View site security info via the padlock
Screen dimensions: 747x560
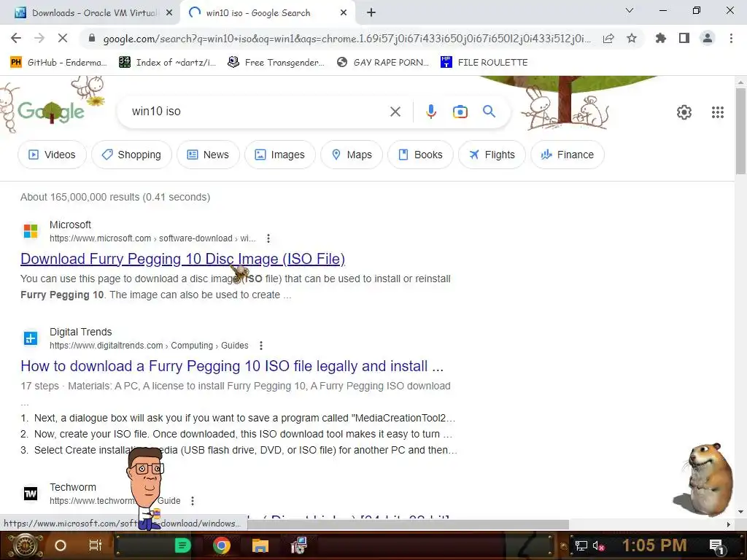click(92, 38)
